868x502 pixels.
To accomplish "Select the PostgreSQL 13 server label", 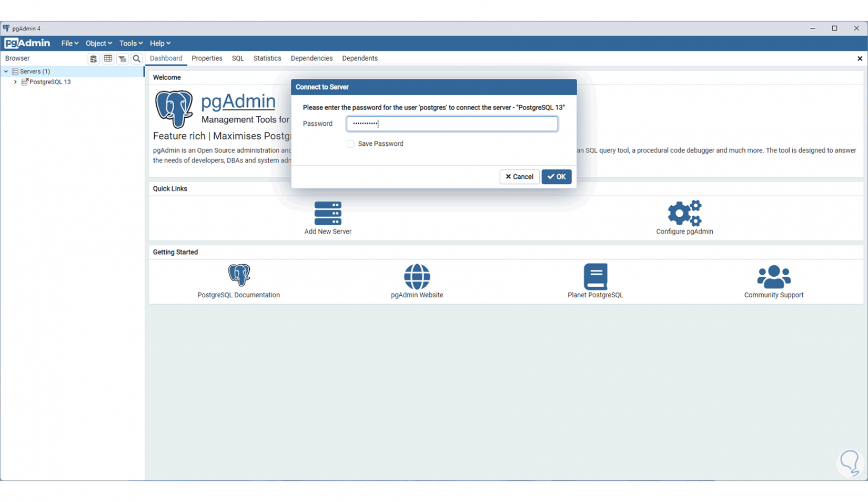I will (x=50, y=82).
